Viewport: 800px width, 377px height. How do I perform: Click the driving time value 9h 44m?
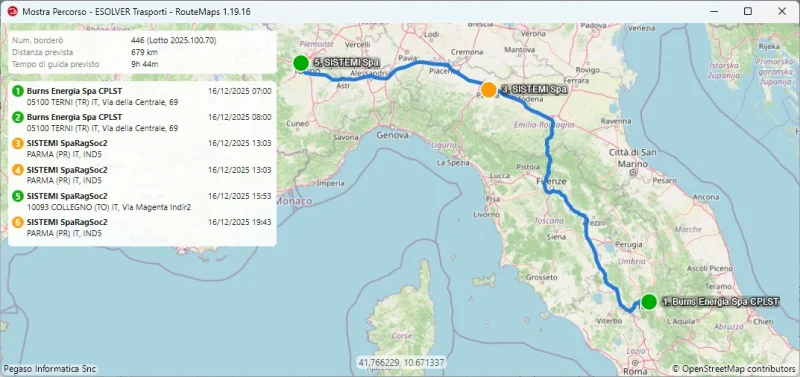pos(144,64)
